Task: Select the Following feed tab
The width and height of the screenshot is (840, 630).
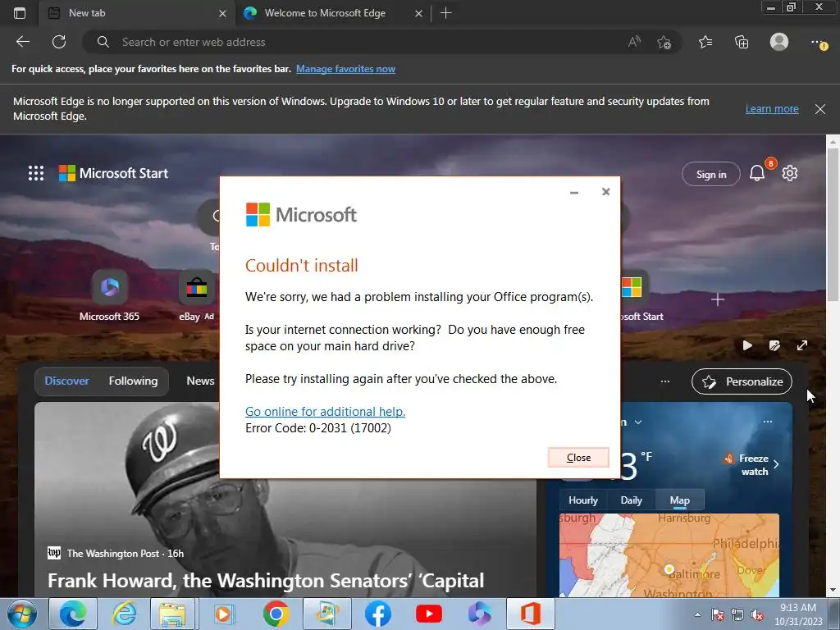Action: [x=134, y=381]
